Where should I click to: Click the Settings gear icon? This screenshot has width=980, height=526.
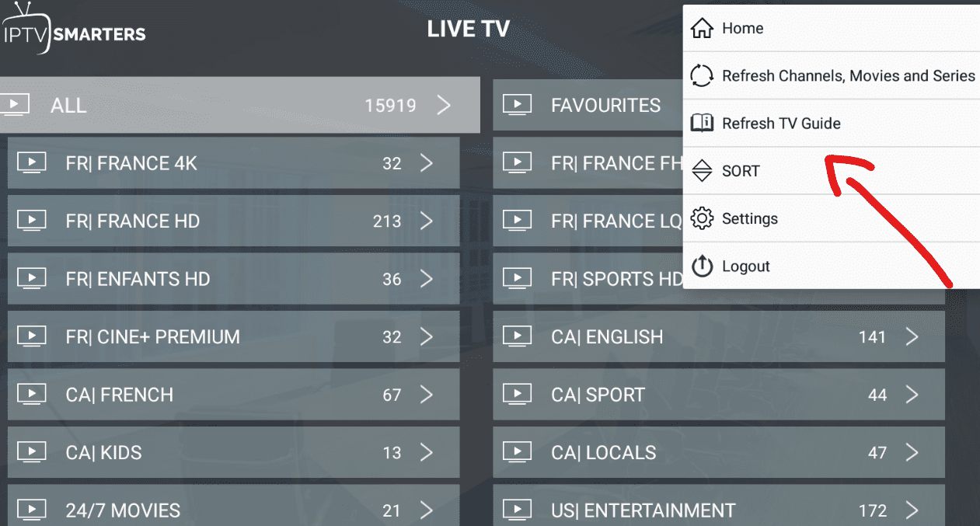click(702, 218)
